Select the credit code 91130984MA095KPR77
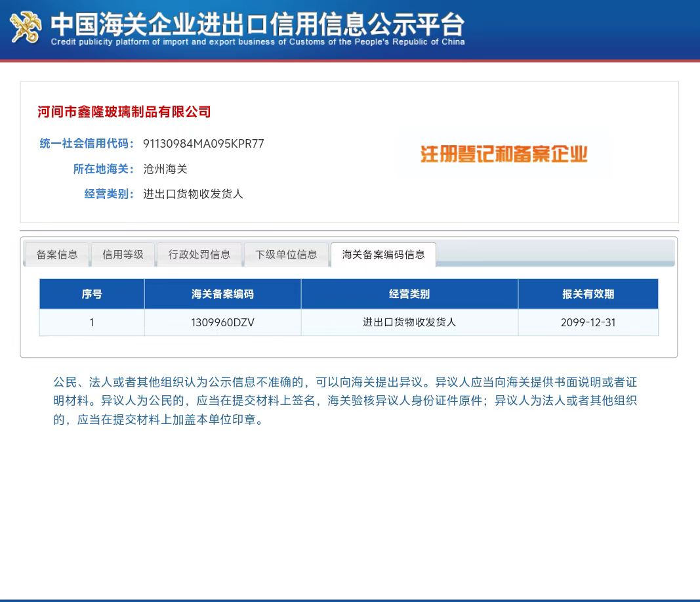 (x=203, y=143)
